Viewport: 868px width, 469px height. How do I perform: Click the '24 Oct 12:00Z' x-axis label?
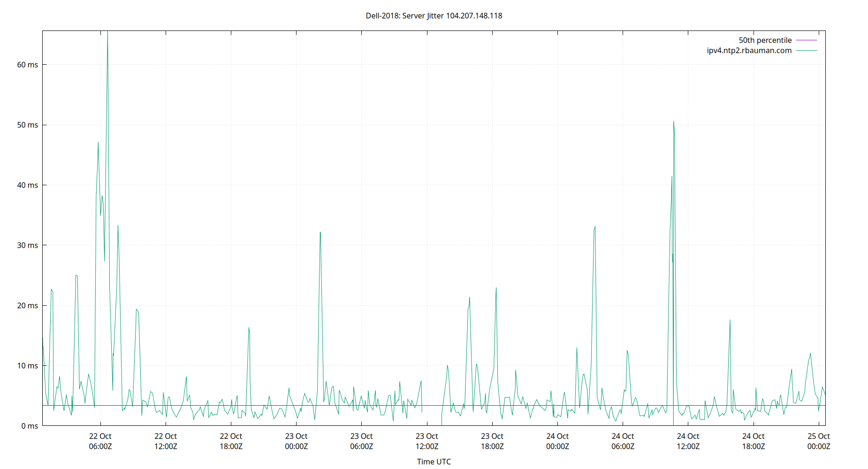[688, 441]
